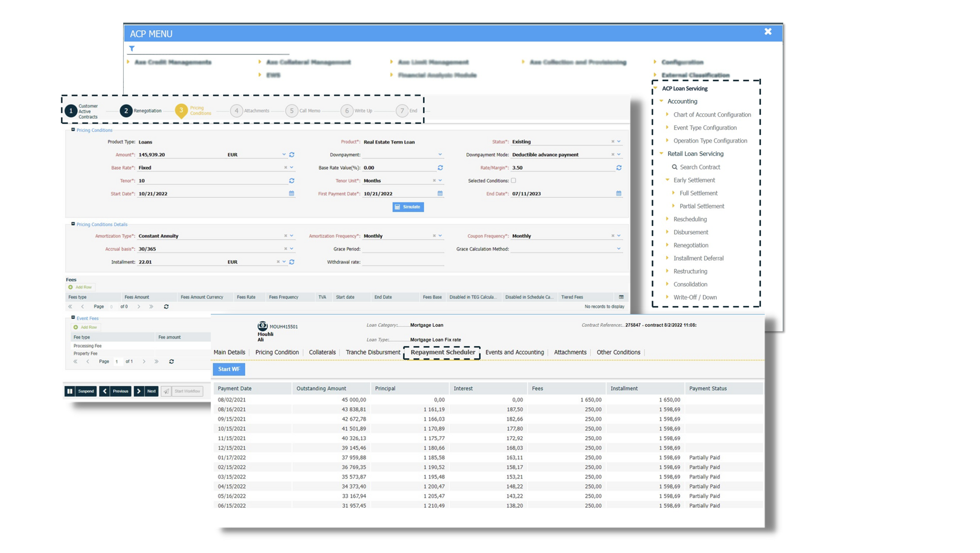980x553 pixels.
Task: Go to last page in Event Fees table
Action: 156,362
